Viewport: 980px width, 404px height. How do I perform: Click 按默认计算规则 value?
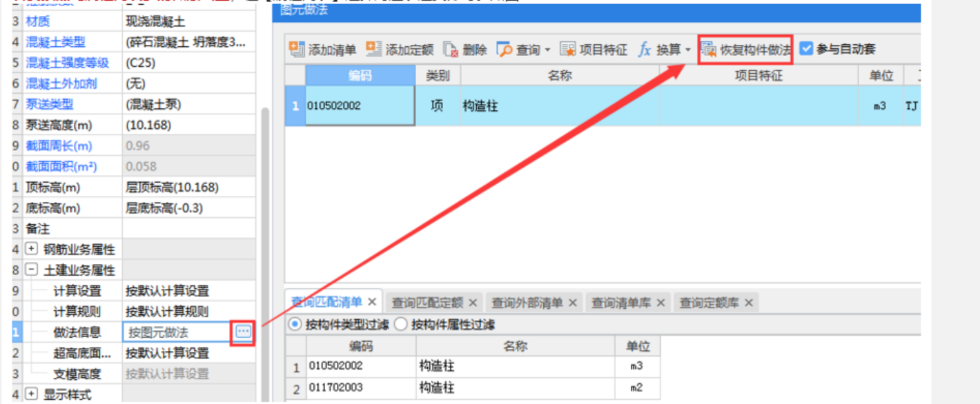click(x=167, y=312)
